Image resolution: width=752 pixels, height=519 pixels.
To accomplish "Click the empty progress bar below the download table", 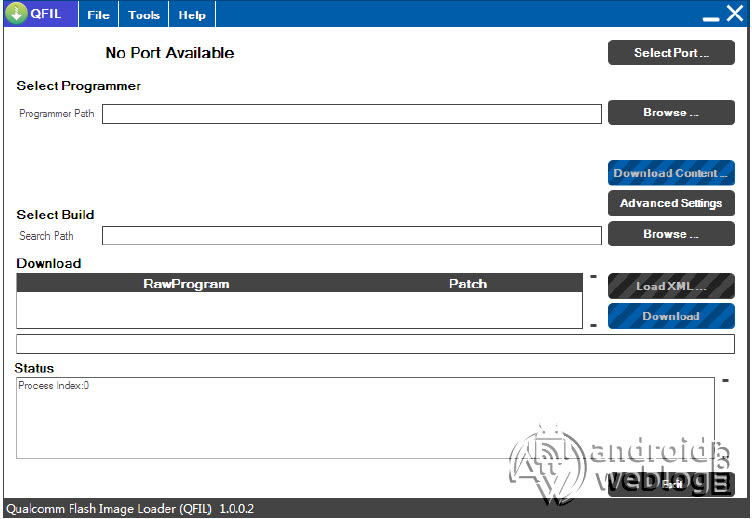I will [x=375, y=344].
